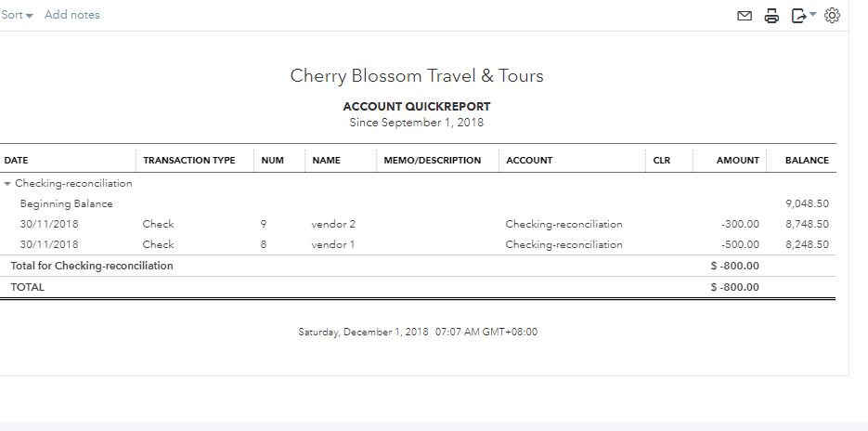Click the -300.00 amount entry
Screen dimensions: 868x431
point(740,225)
